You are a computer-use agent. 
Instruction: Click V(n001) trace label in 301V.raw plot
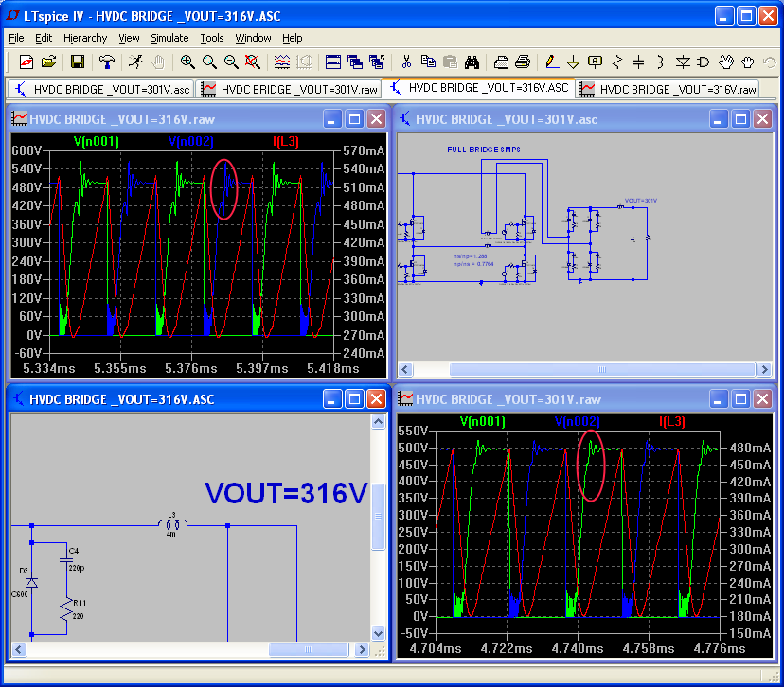[483, 422]
